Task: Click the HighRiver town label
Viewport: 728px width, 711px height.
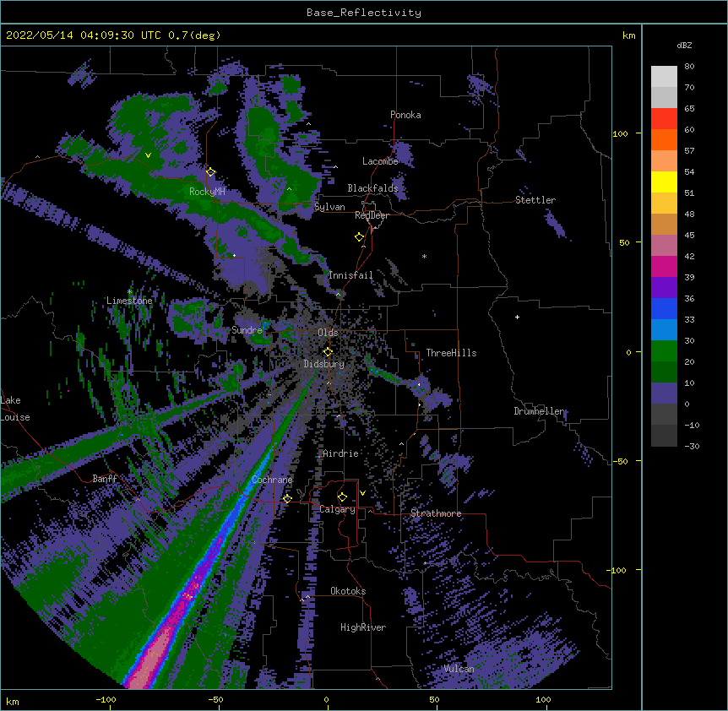Action: [363, 627]
